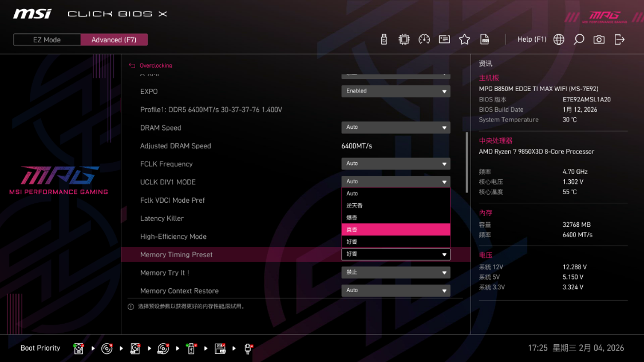644x362 pixels.
Task: Collapse the Memory Timing Preset dropdown
Action: point(396,254)
